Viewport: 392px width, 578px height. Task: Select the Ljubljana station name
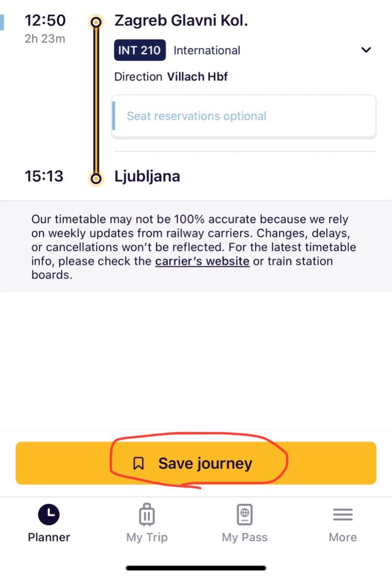(x=147, y=177)
